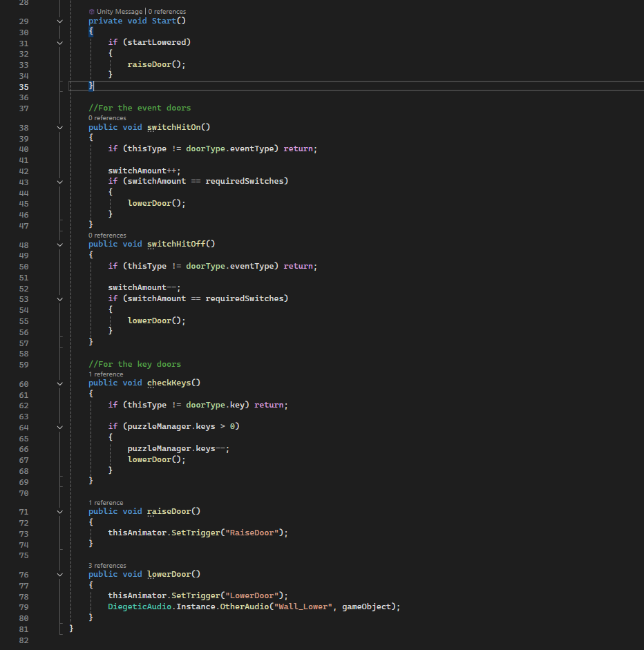
Task: Collapse the if block at line 43
Action: 60,182
